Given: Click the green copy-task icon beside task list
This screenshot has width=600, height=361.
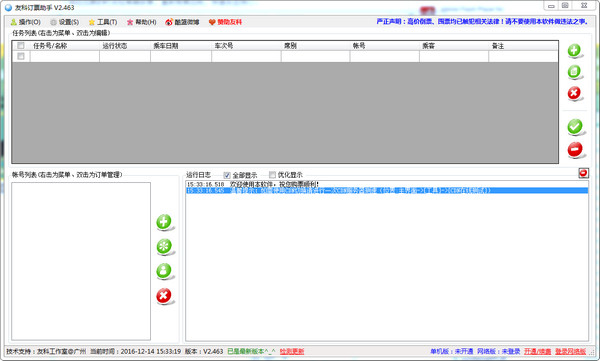Looking at the screenshot, I should (x=574, y=72).
